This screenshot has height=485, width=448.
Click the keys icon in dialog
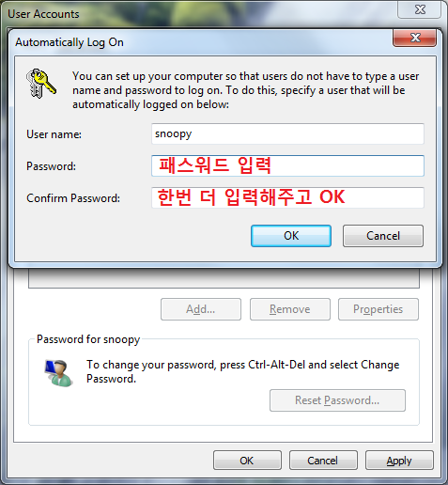41,83
